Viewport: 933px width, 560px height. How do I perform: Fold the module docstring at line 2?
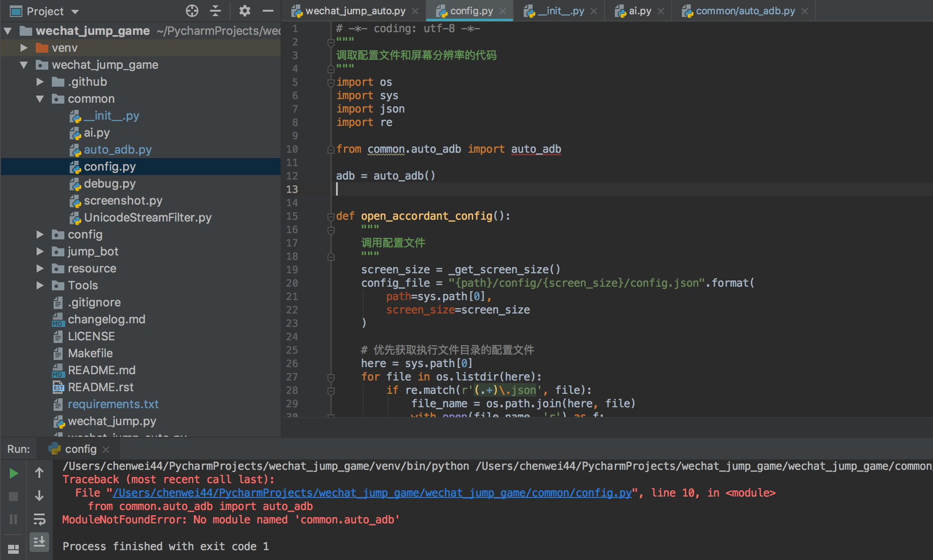point(331,42)
